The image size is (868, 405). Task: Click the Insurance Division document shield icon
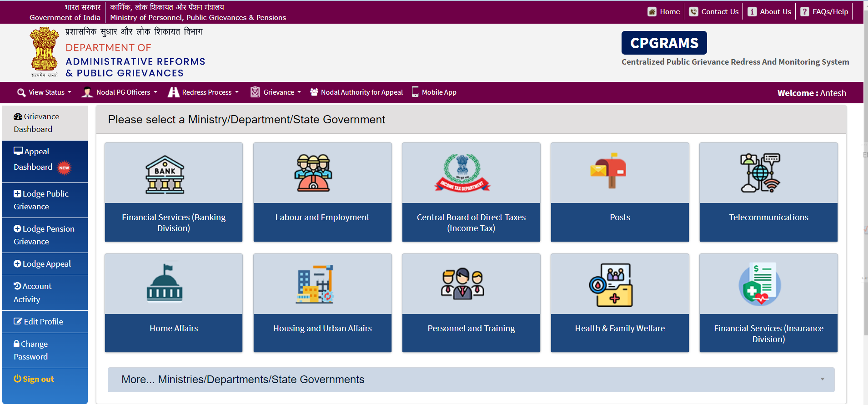point(760,284)
